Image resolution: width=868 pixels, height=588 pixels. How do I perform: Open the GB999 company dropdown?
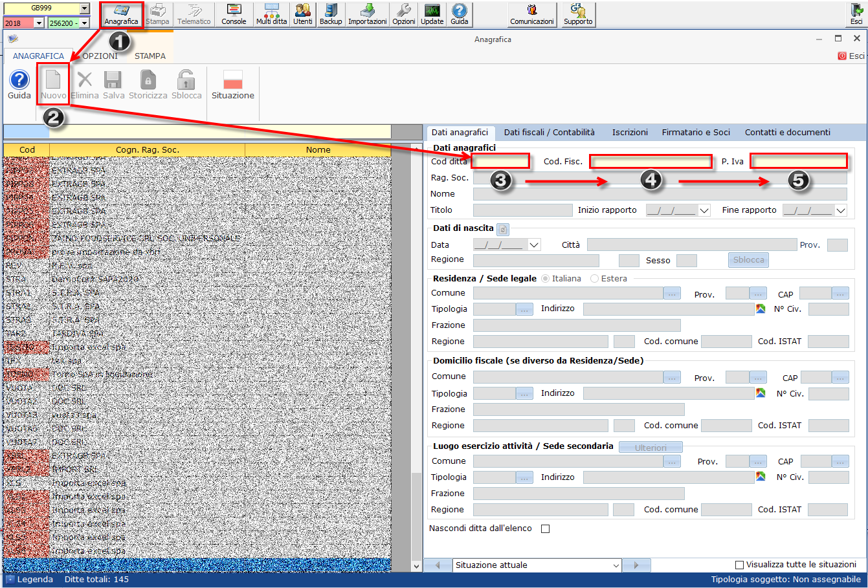pyautogui.click(x=85, y=8)
